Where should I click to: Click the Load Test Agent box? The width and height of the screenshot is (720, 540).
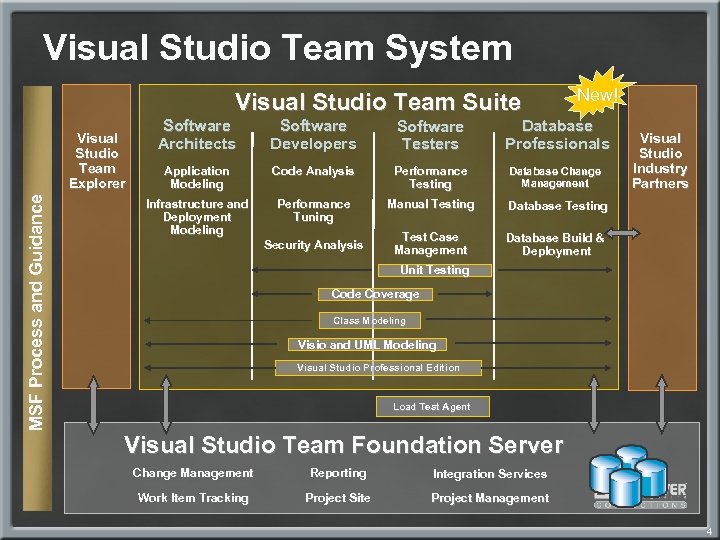point(432,407)
